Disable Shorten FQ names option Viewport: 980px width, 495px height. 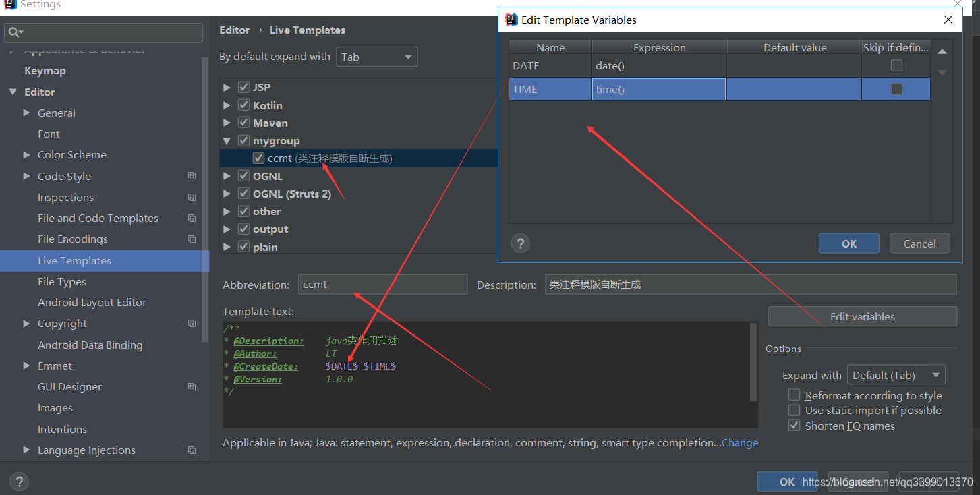tap(795, 426)
